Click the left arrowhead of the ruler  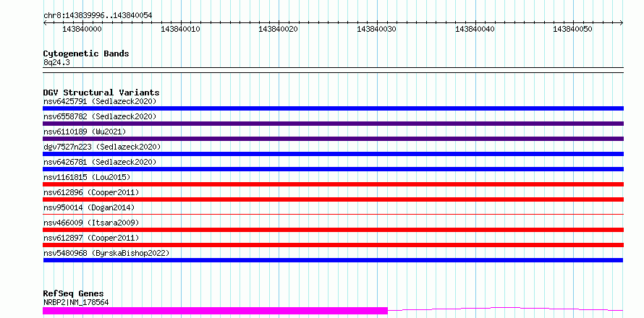tap(45, 23)
